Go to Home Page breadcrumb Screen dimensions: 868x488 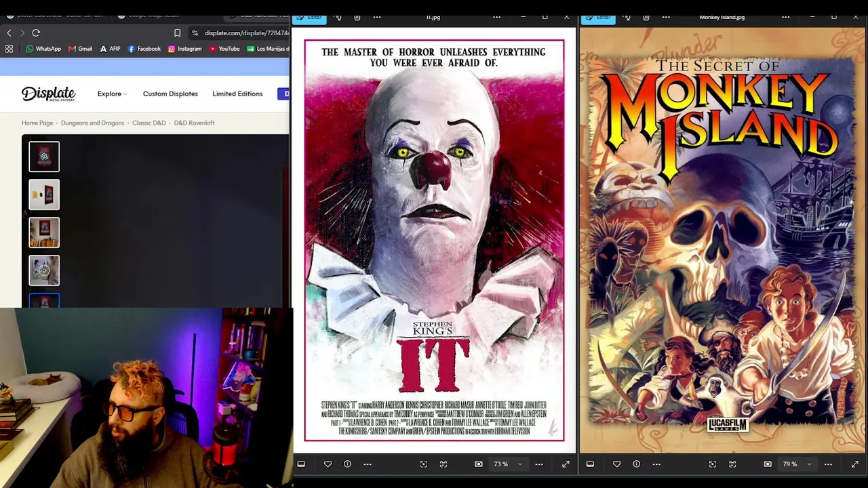click(37, 123)
